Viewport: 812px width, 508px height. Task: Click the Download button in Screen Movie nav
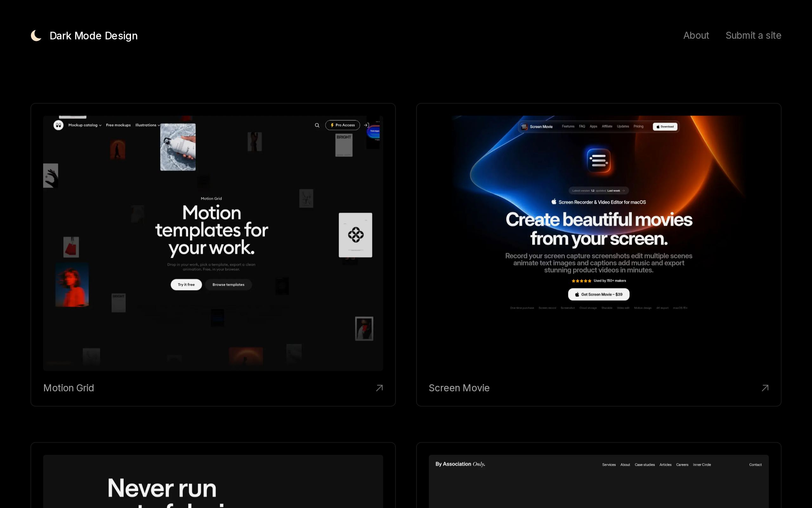[665, 127]
